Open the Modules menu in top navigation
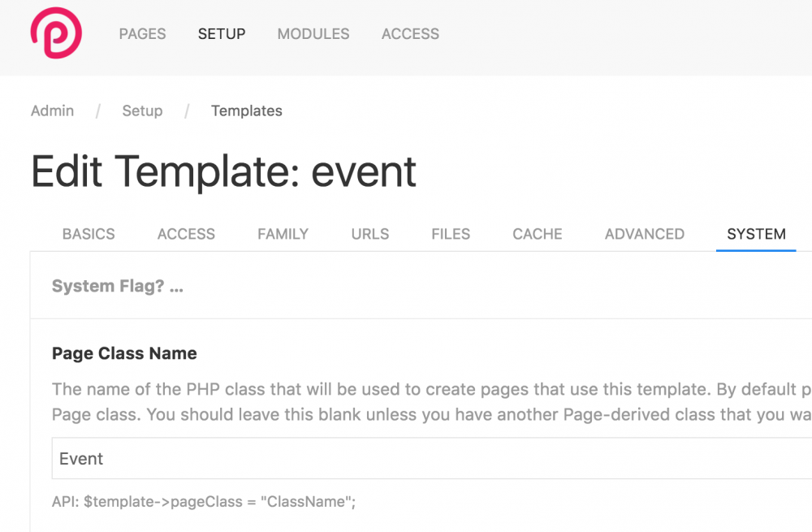Viewport: 812px width, 532px height. point(313,34)
